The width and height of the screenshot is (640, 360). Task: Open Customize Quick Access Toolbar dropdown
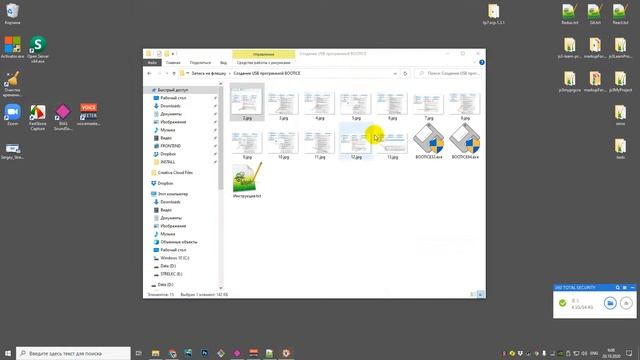pyautogui.click(x=174, y=53)
